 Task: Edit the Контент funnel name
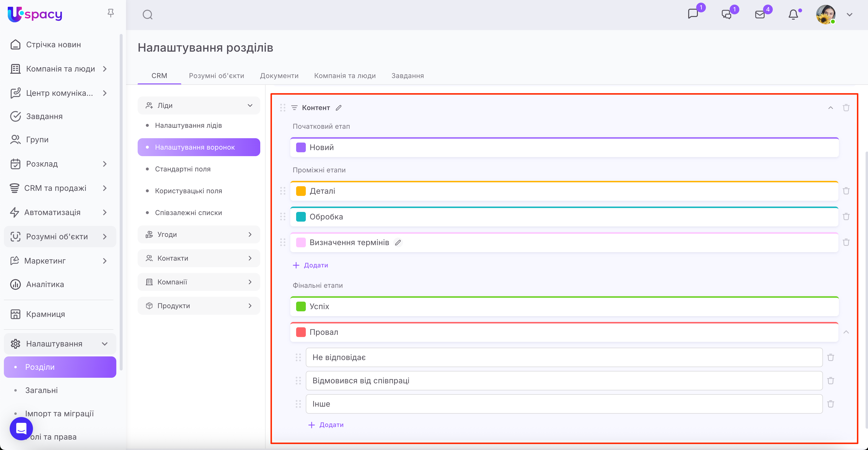[x=339, y=108]
